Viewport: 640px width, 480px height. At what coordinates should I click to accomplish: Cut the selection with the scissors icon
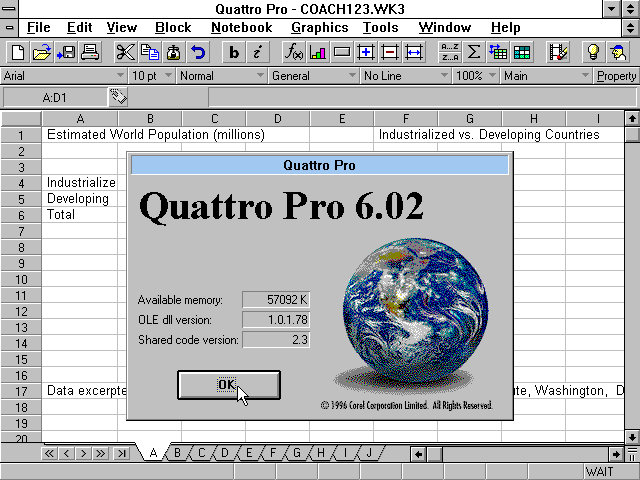pyautogui.click(x=125, y=53)
